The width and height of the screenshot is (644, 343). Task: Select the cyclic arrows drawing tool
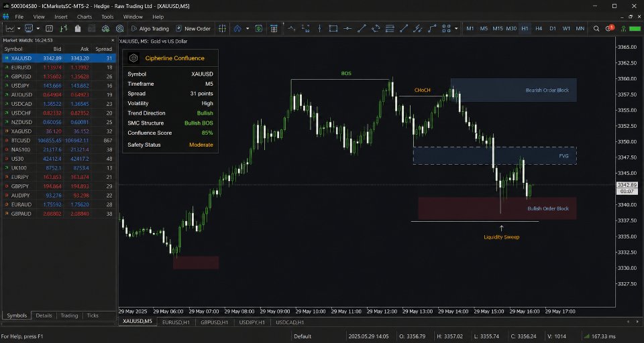(376, 29)
